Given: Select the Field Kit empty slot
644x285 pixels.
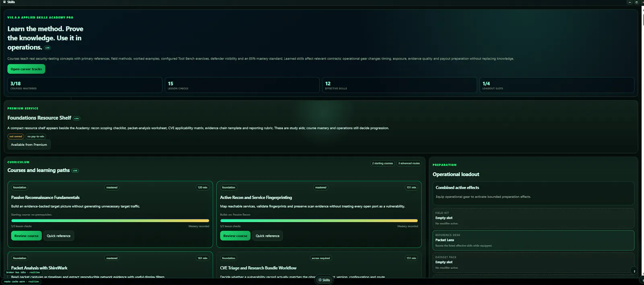Looking at the screenshot, I should pos(533,218).
